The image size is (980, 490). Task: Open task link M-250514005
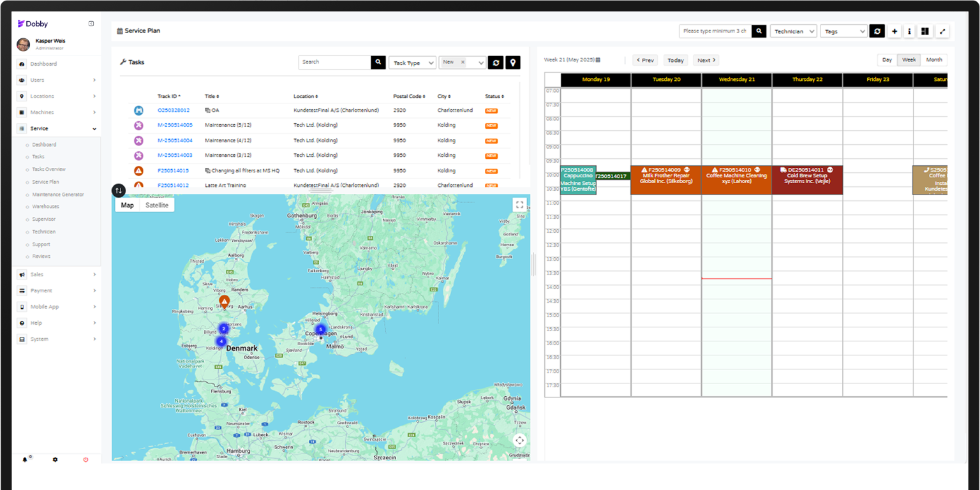(x=175, y=125)
